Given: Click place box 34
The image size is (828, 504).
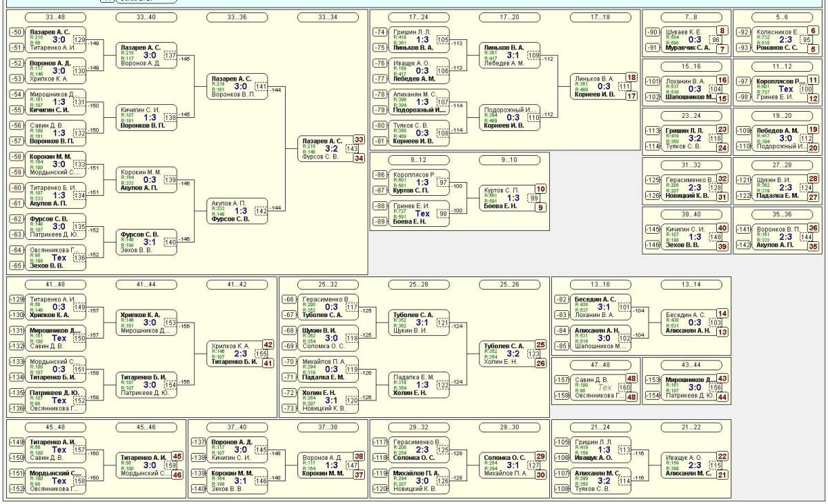Looking at the screenshot, I should point(358,157).
